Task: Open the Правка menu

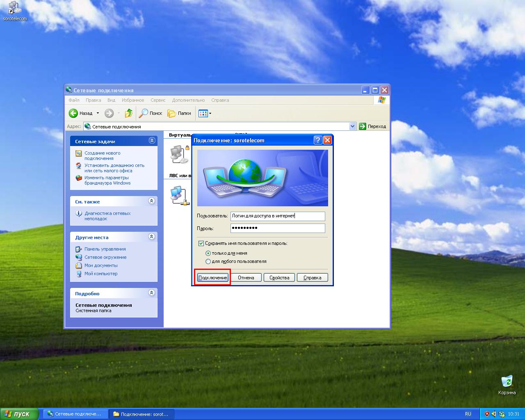Action: coord(94,100)
